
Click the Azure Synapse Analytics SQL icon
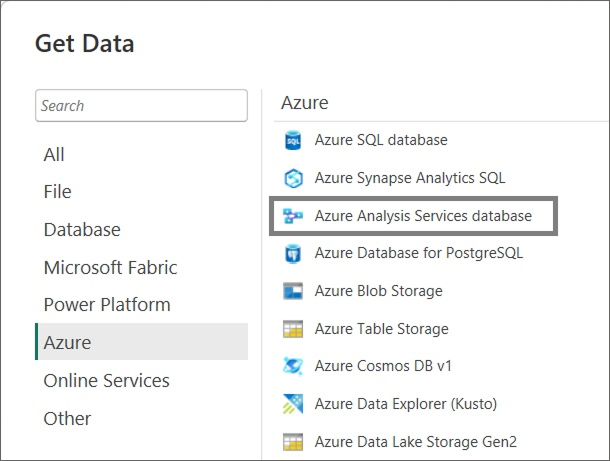(x=293, y=178)
